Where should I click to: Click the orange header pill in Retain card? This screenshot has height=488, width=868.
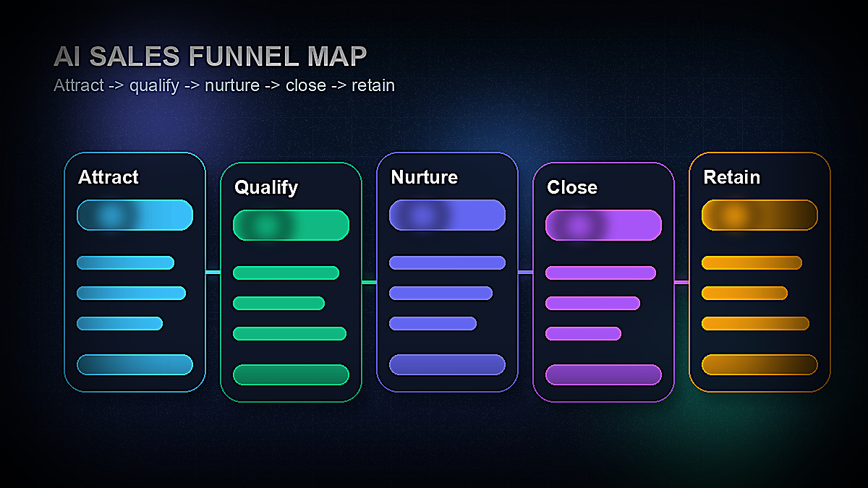click(x=759, y=215)
